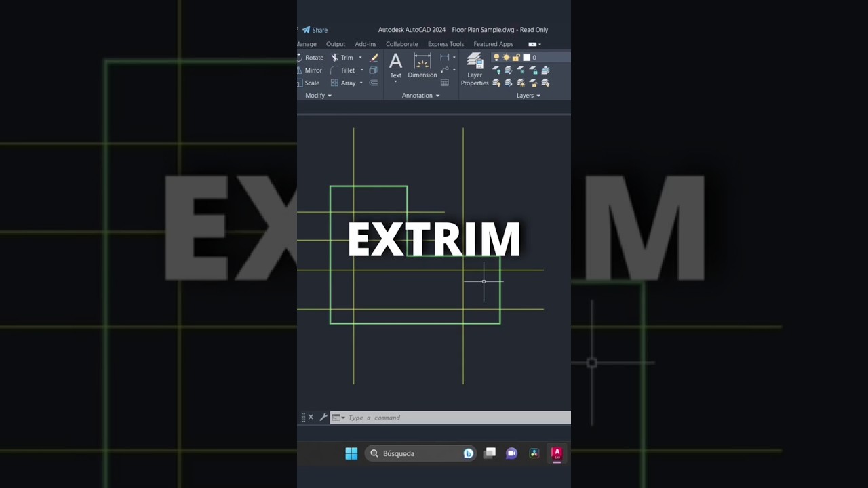Open the layer 0 dropdown list
Screen dimensions: 868x488
pos(531,58)
